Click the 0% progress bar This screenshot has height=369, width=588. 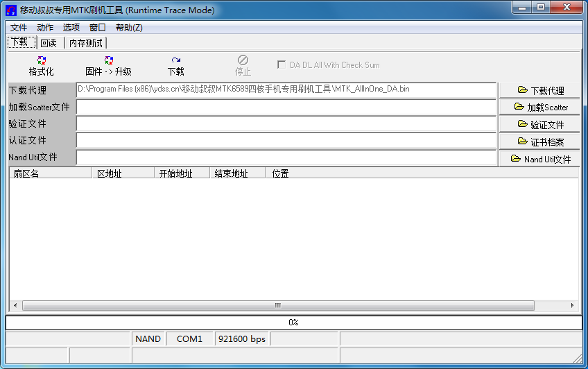(x=293, y=323)
